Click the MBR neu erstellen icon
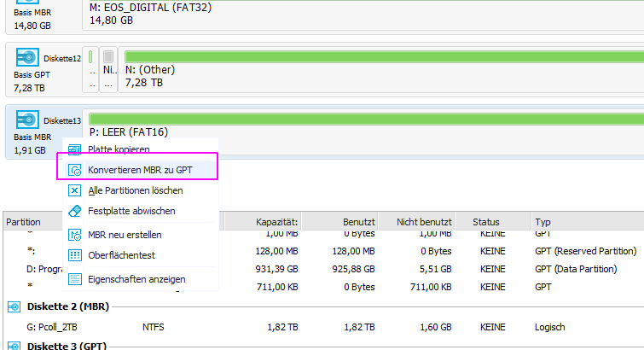This screenshot has width=644, height=350. tap(74, 235)
